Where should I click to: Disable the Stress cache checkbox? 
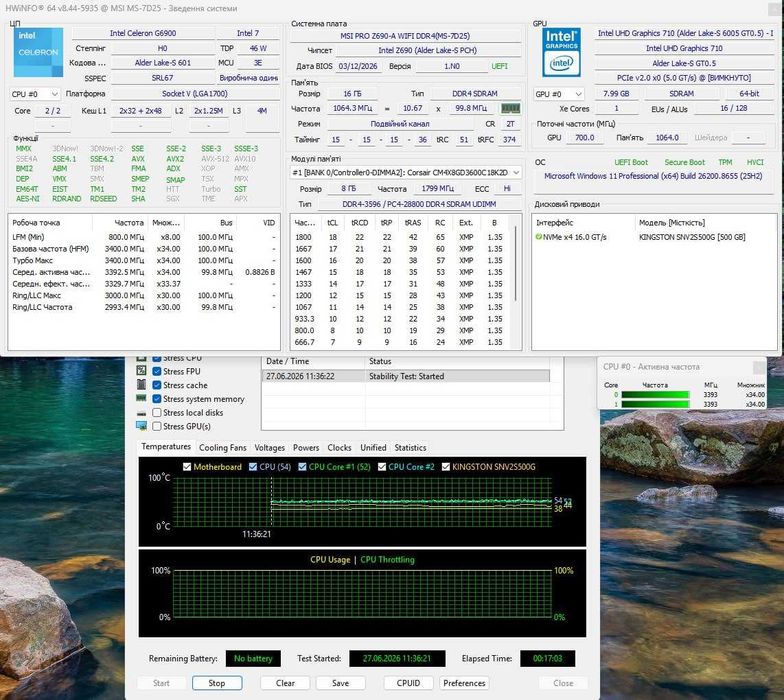(156, 385)
